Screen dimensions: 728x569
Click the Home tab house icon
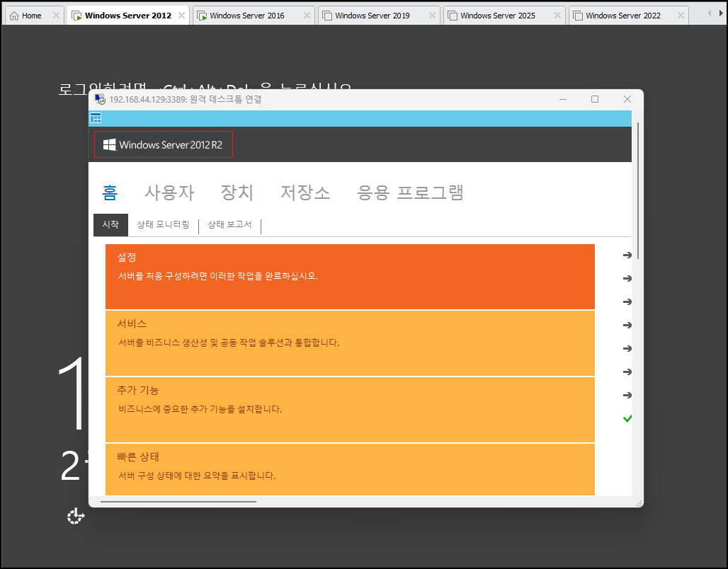click(x=14, y=16)
